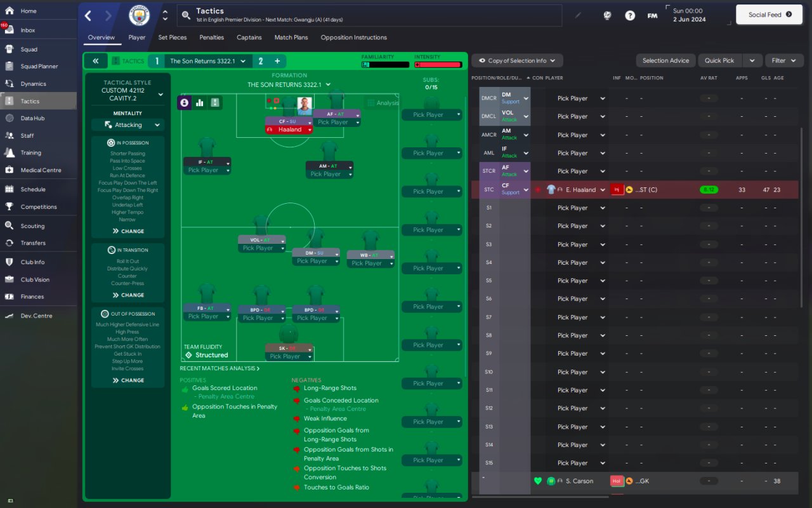Collapse the tactics panel with double-arrow button

(x=95, y=61)
